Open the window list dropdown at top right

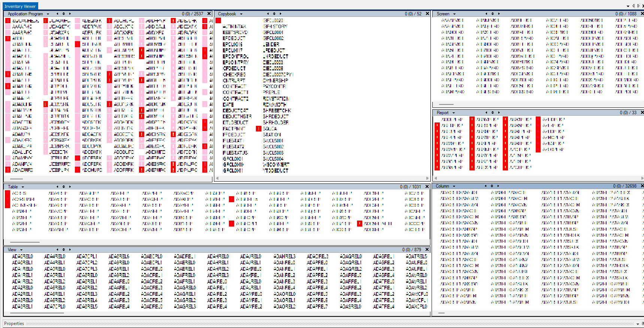[x=628, y=6]
